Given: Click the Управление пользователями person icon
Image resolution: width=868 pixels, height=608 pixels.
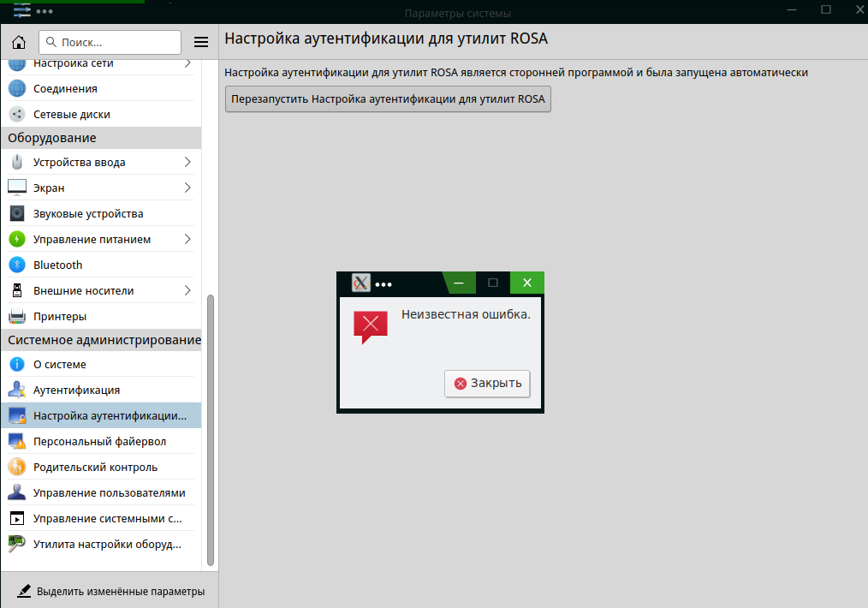Looking at the screenshot, I should [x=17, y=492].
